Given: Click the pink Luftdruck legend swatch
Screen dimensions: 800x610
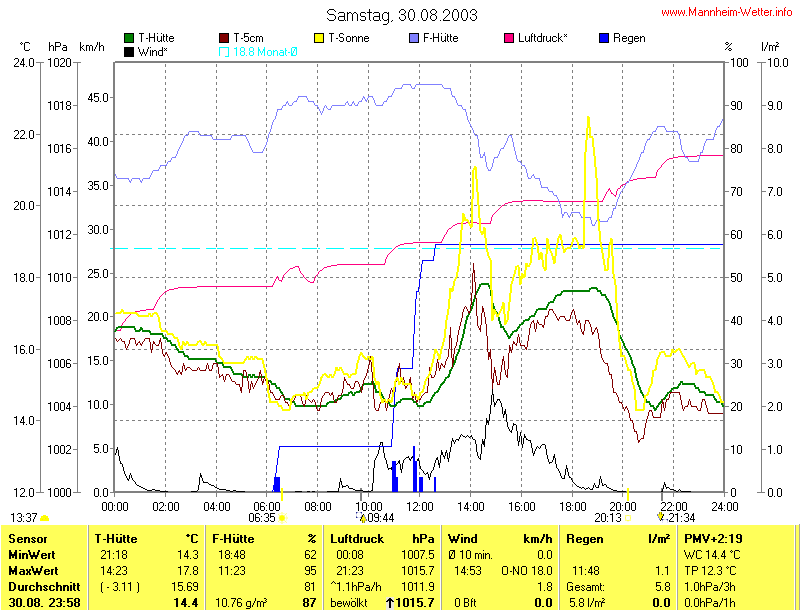Looking at the screenshot, I should (x=509, y=38).
